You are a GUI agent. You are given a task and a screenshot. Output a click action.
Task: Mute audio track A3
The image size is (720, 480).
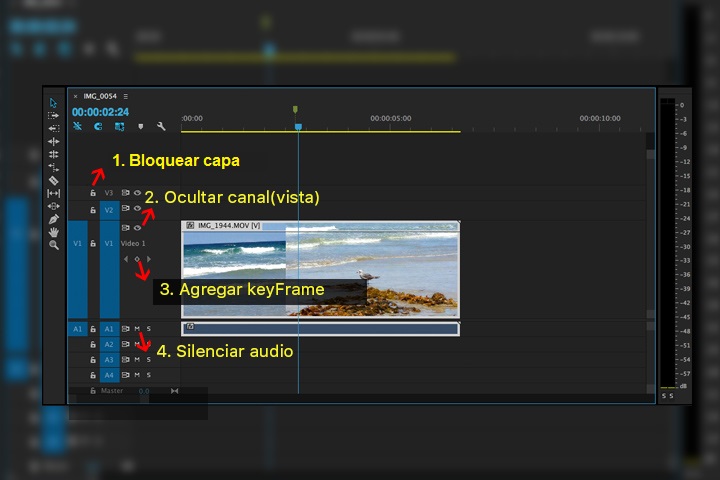137,360
